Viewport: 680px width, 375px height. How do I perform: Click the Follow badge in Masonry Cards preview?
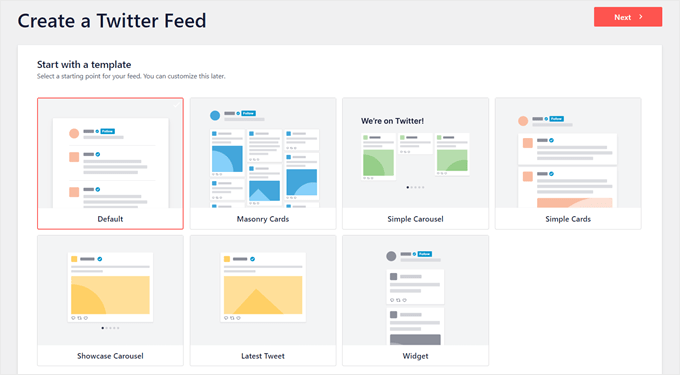point(248,113)
